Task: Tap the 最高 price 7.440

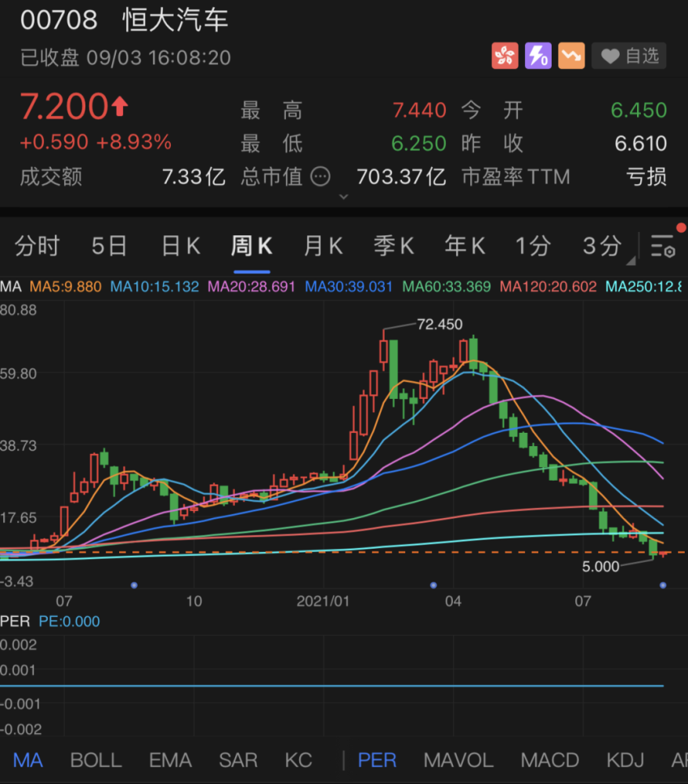Action: point(419,110)
